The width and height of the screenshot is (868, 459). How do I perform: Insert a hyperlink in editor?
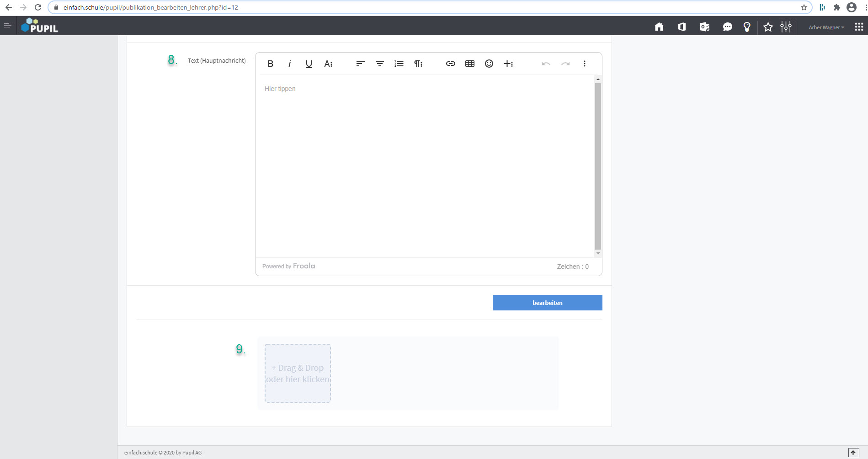[x=450, y=64]
